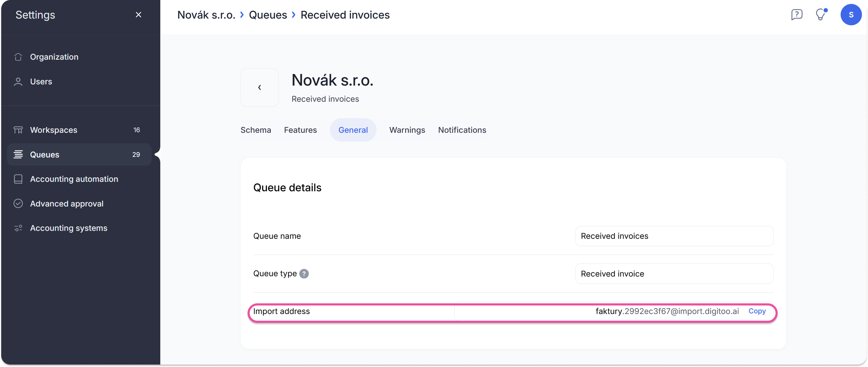Open the Queue type Received invoice field

[674, 273]
